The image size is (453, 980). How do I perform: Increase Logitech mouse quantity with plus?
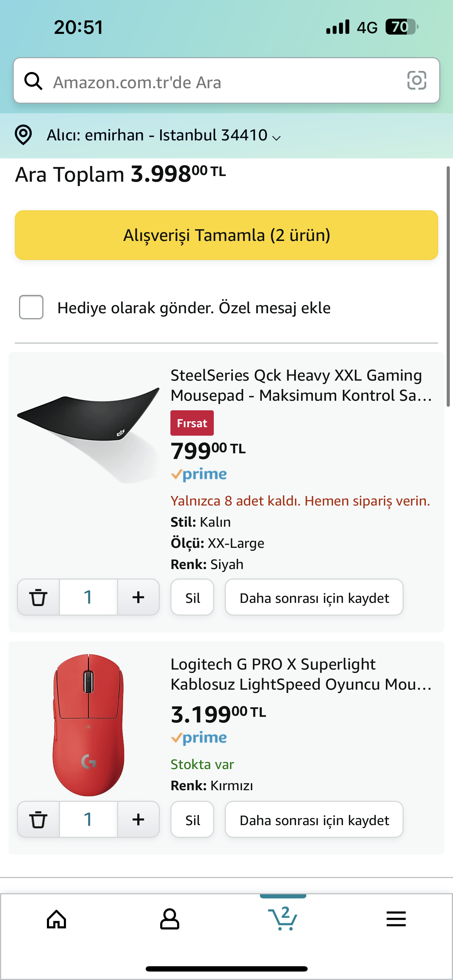click(138, 819)
